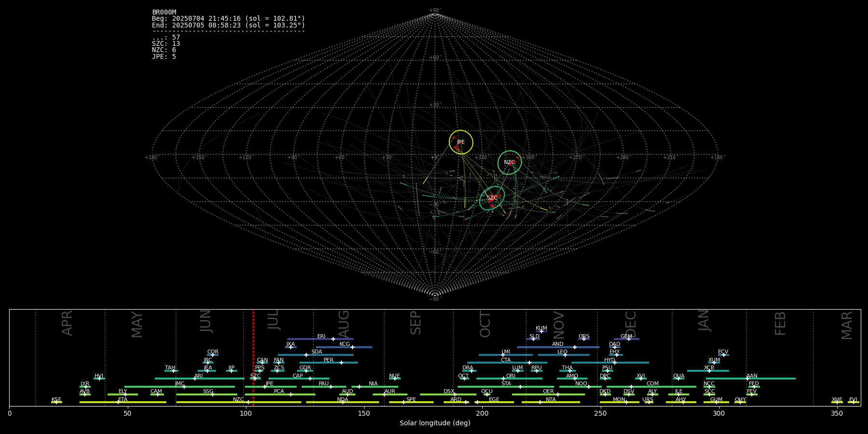868x434 pixels.
Task: Click the KSE shower label in the timeline
Action: tap(56, 400)
